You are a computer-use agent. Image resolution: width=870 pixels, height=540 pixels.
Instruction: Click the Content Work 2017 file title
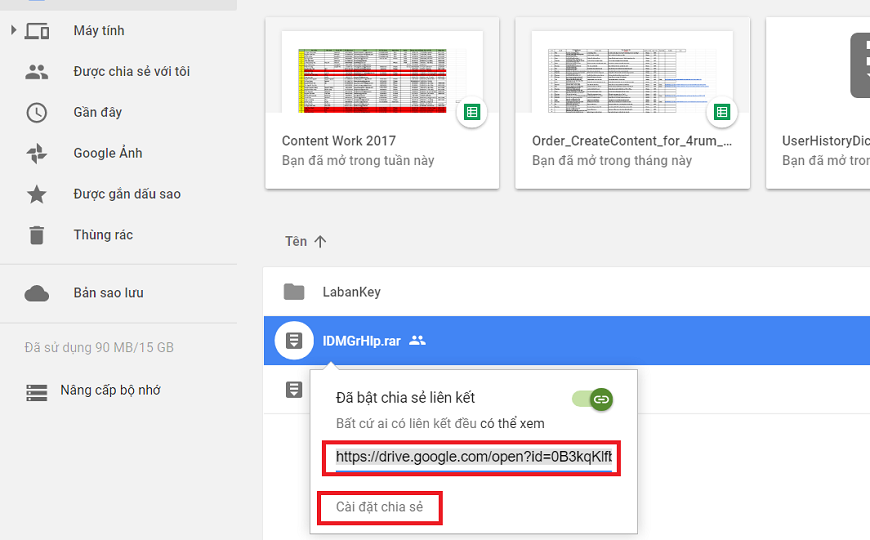click(x=338, y=141)
